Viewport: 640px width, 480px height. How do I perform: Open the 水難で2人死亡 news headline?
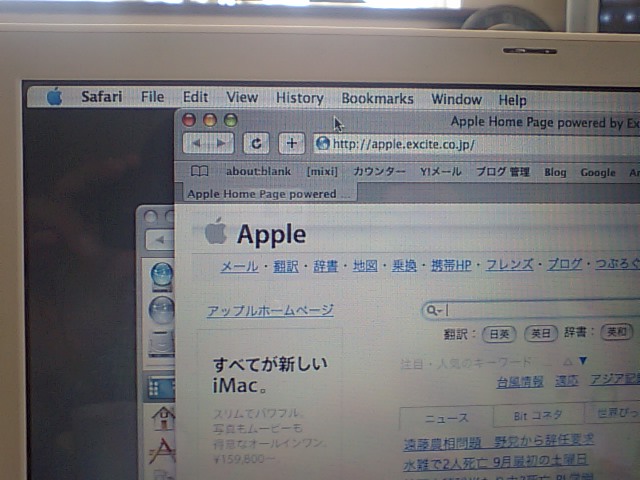click(496, 463)
